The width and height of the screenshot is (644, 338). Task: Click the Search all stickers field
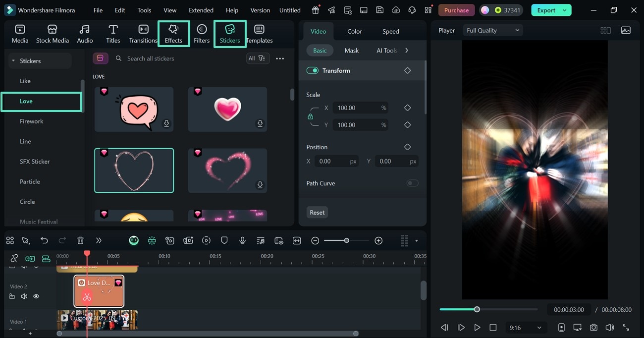tap(178, 58)
